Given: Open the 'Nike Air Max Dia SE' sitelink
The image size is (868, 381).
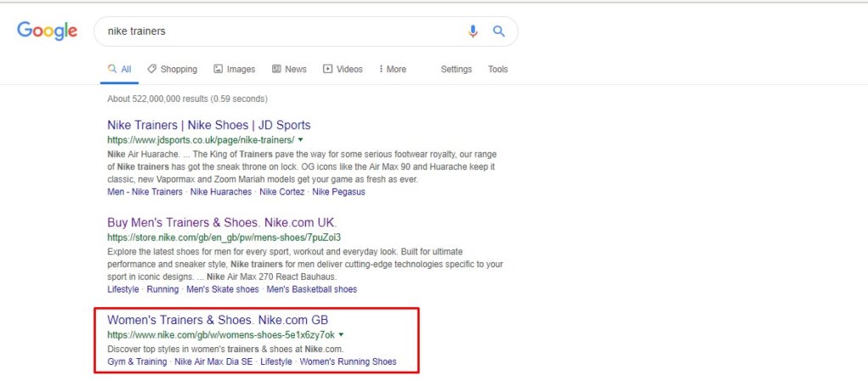Looking at the screenshot, I should pyautogui.click(x=214, y=361).
